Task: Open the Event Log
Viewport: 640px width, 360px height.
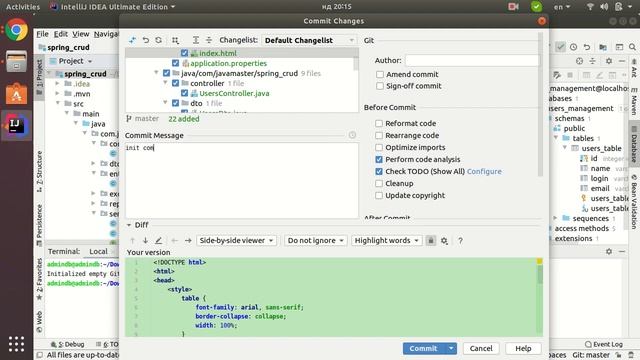Action: tap(604, 344)
